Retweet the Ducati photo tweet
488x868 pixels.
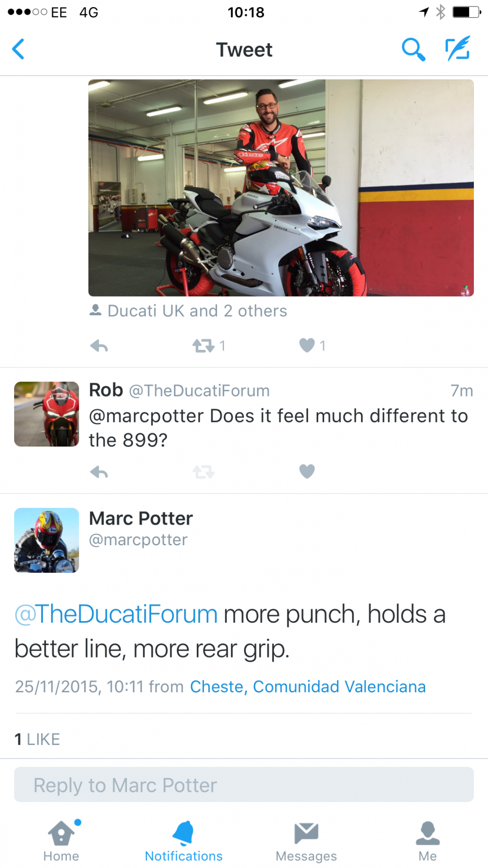click(x=204, y=346)
